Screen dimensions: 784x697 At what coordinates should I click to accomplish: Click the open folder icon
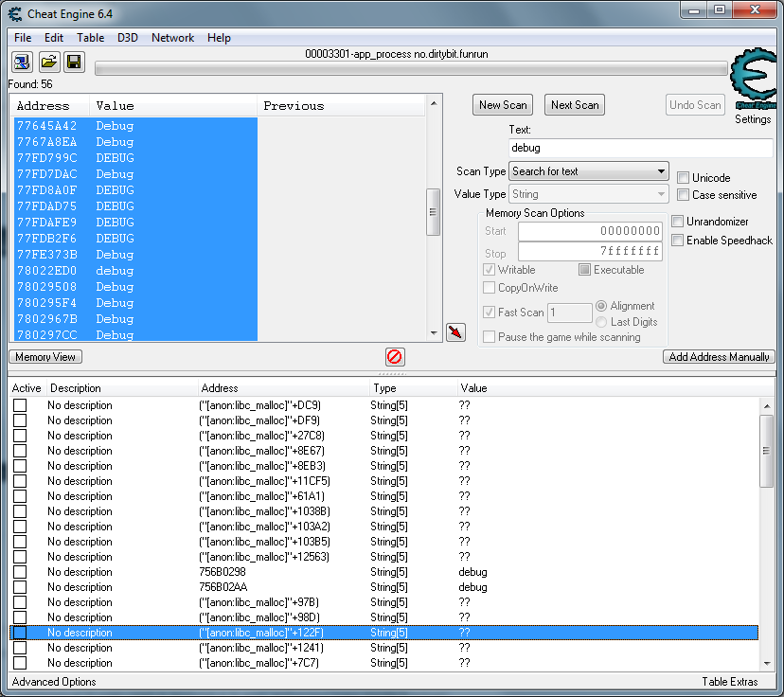(48, 62)
